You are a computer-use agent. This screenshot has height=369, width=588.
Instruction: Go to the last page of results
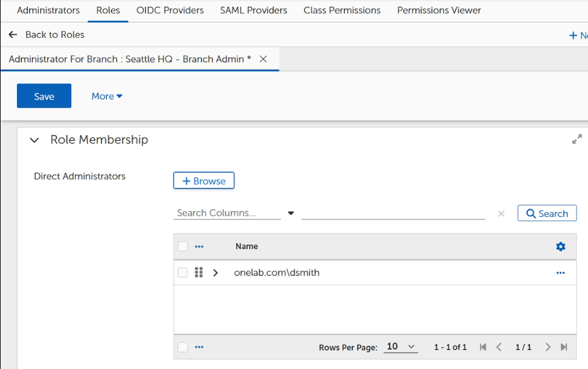(x=564, y=347)
